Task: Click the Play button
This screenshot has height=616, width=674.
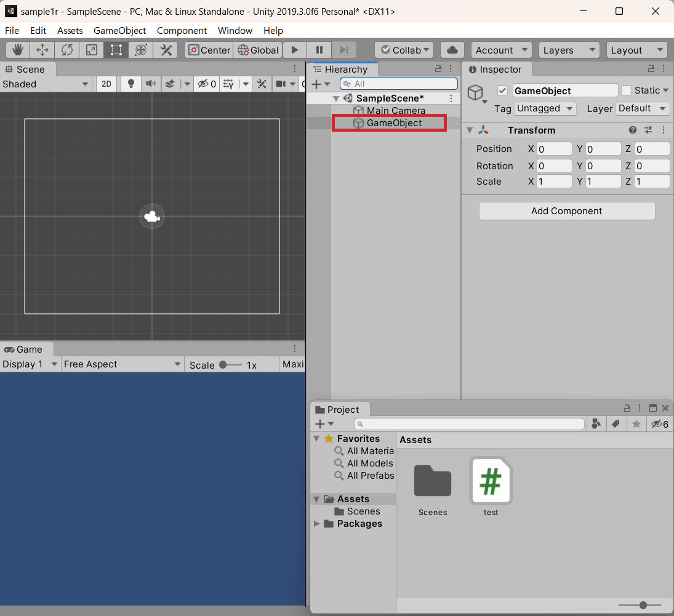Action: point(294,50)
